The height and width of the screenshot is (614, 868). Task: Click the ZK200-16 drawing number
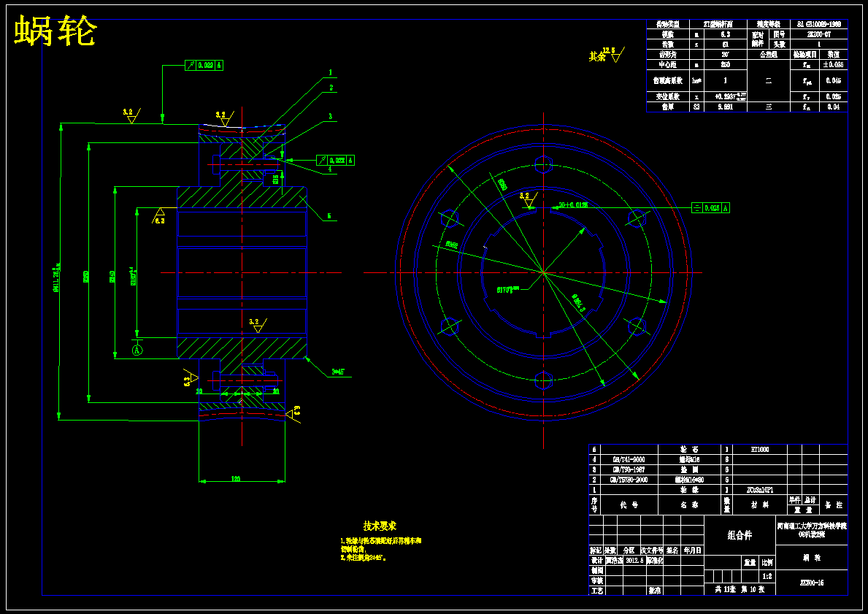point(812,583)
